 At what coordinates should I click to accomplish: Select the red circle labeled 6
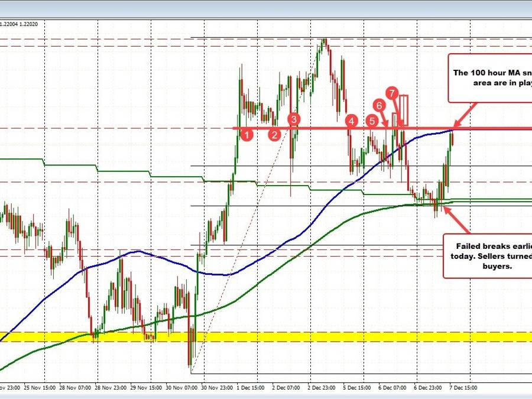[x=379, y=104]
